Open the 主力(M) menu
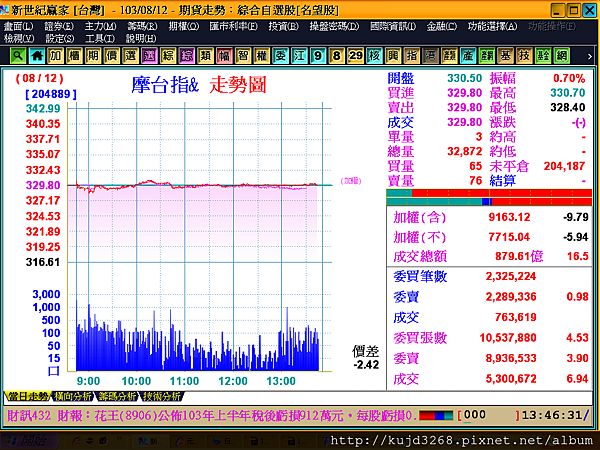Image resolution: width=600 pixels, height=450 pixels. click(101, 26)
